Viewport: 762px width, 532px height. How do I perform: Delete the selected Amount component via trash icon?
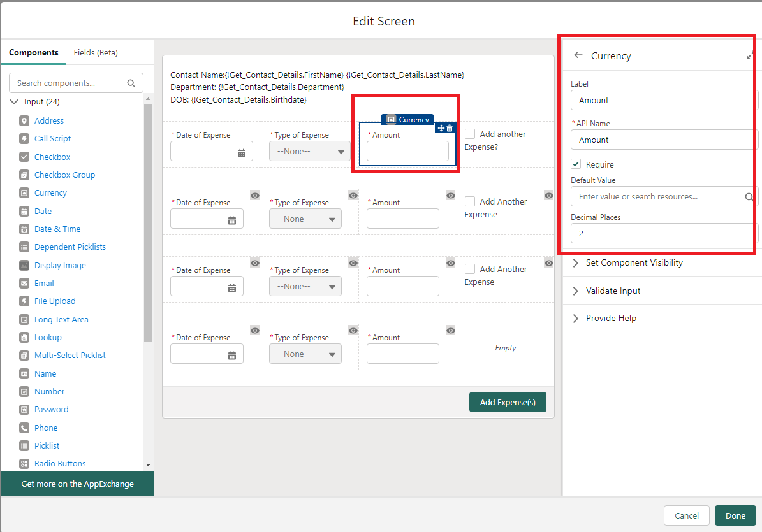point(450,128)
